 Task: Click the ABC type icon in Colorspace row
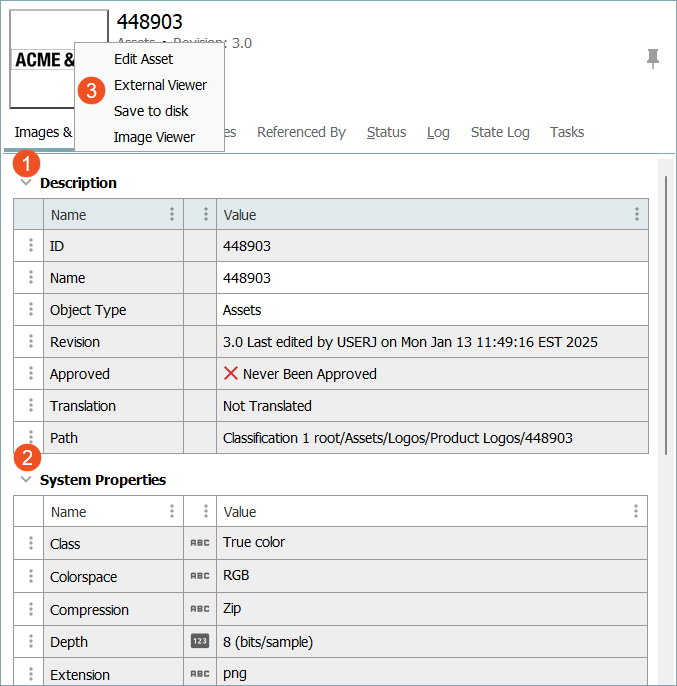click(200, 577)
